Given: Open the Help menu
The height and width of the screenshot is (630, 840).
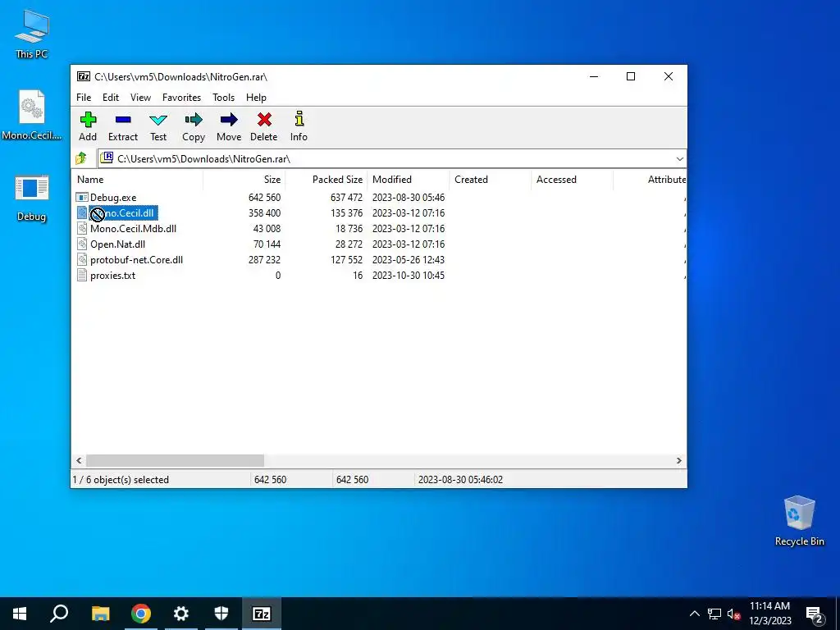Looking at the screenshot, I should tap(256, 98).
